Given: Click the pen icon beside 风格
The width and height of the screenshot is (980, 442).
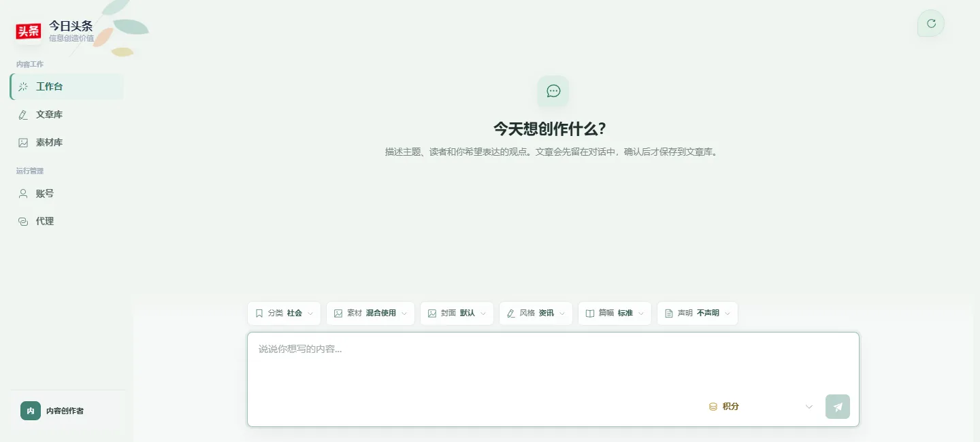Looking at the screenshot, I should click(x=511, y=313).
